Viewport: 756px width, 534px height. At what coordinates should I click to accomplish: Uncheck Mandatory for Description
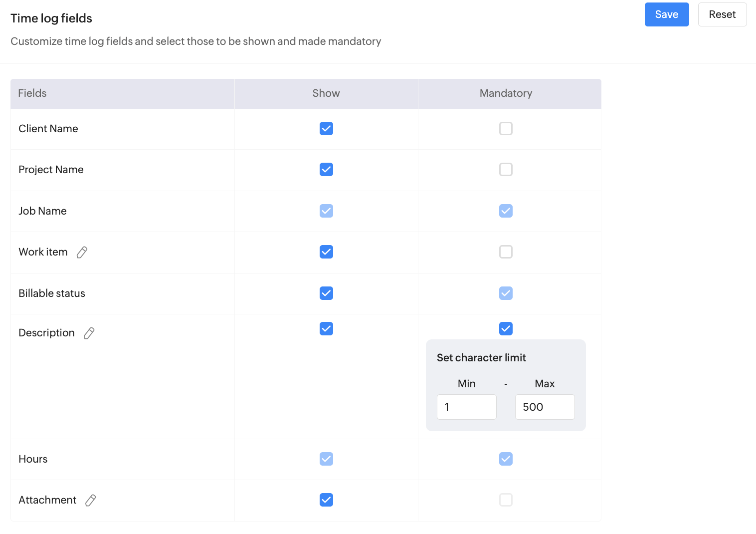tap(506, 329)
